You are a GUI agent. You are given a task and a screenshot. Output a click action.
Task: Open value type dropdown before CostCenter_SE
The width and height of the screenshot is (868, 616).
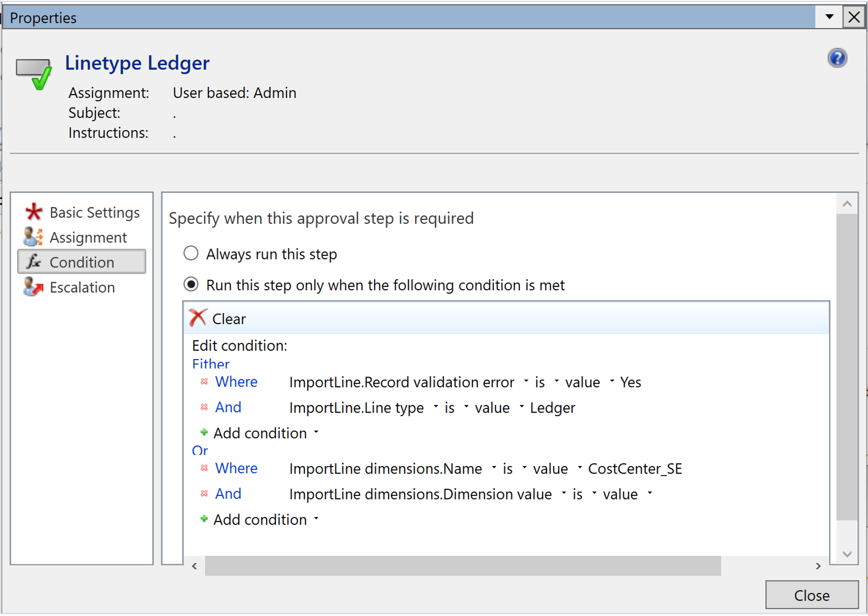(580, 468)
